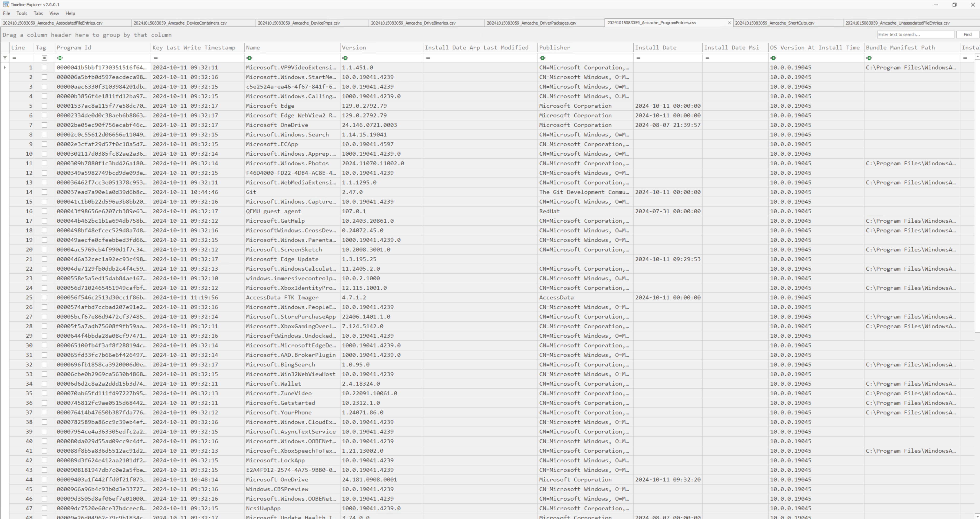The height and width of the screenshot is (519, 980).
Task: Select the 'The Git Development Commu...' publisher cell
Action: coord(586,192)
